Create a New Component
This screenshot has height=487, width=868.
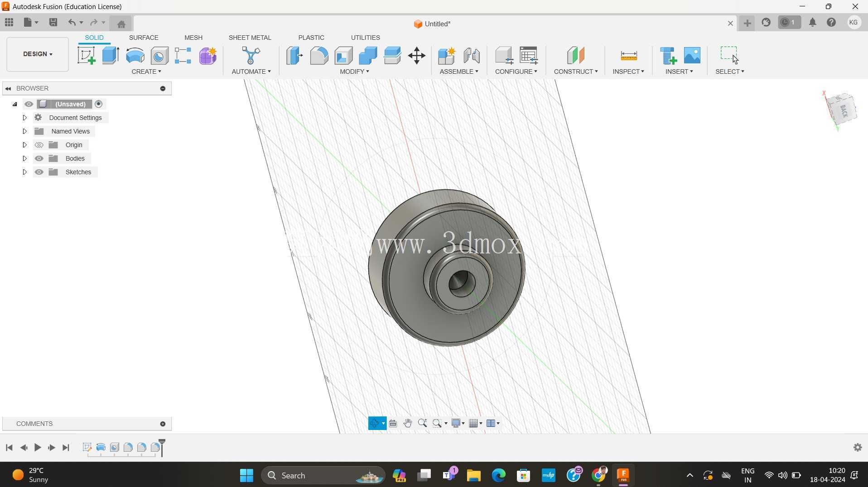click(447, 56)
